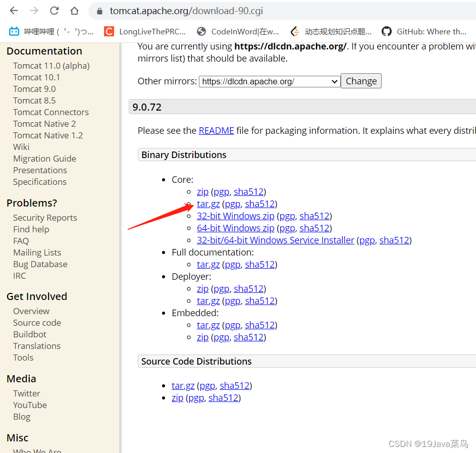Click the Binary Distributions heading
Viewport: 476px width, 453px height.
(x=184, y=155)
